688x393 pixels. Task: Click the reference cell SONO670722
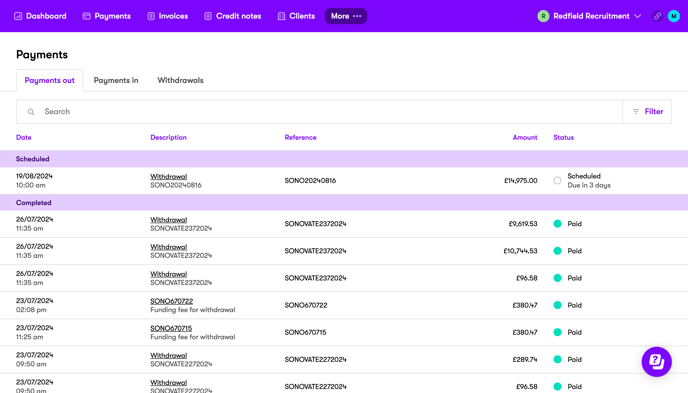tap(306, 305)
